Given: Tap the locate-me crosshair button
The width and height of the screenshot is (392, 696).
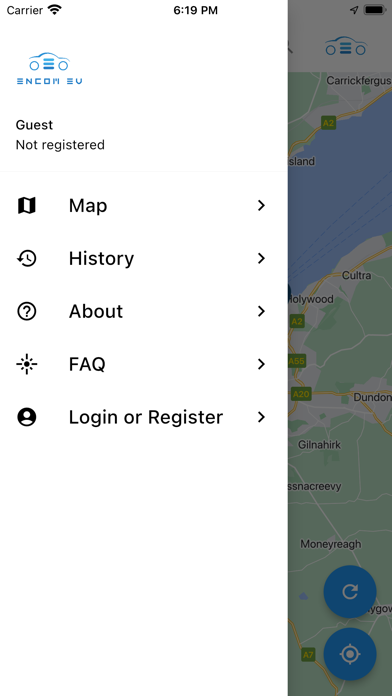Looking at the screenshot, I should click(x=350, y=654).
